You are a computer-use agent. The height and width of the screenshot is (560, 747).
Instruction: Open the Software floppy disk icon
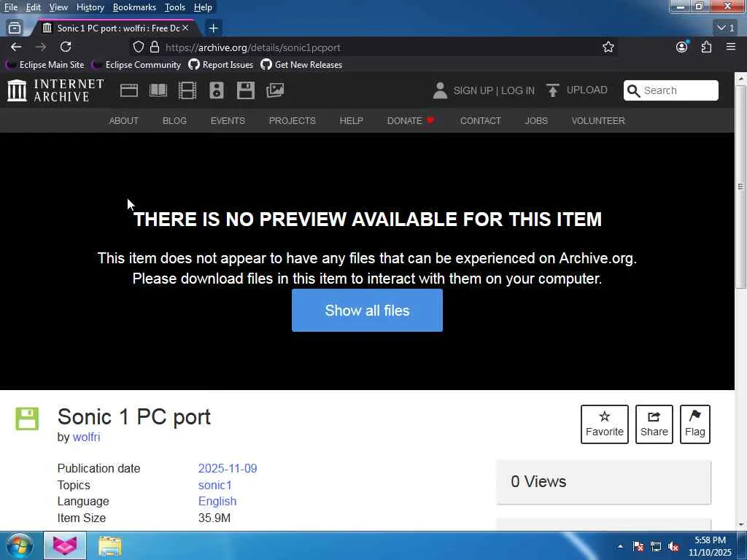pyautogui.click(x=246, y=90)
